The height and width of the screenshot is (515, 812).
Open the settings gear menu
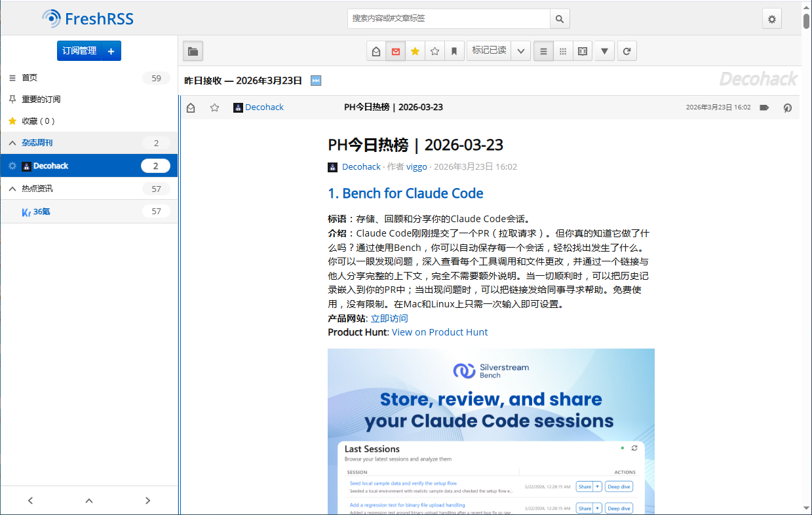coord(771,19)
